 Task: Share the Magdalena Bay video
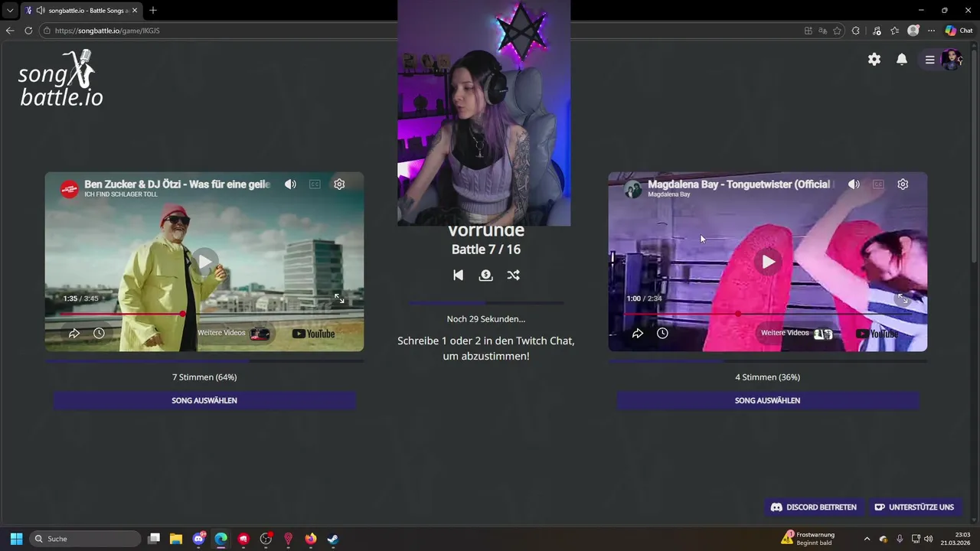coord(638,334)
